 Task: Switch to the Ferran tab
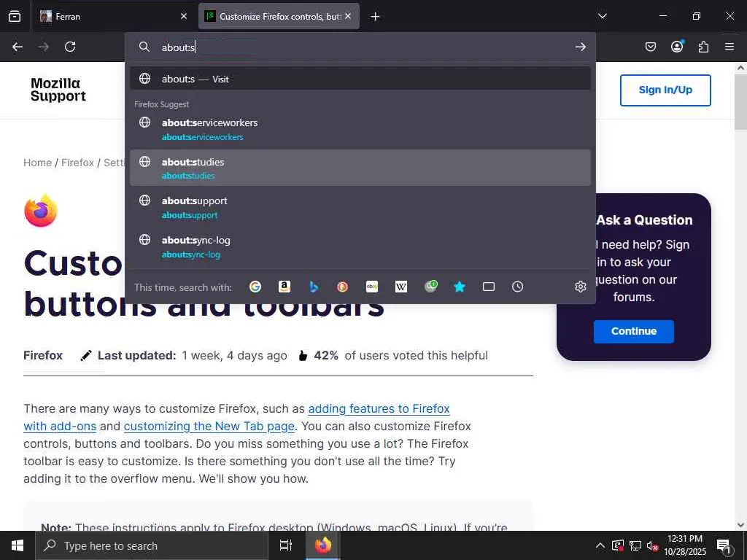[115, 16]
